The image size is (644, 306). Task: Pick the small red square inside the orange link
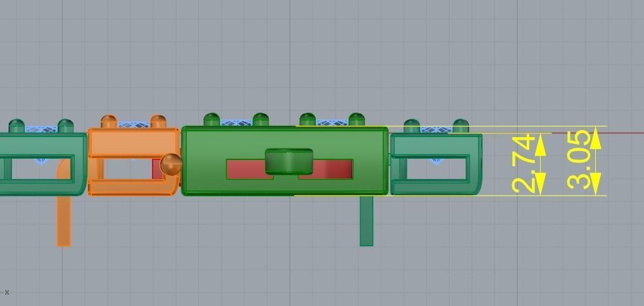157,169
